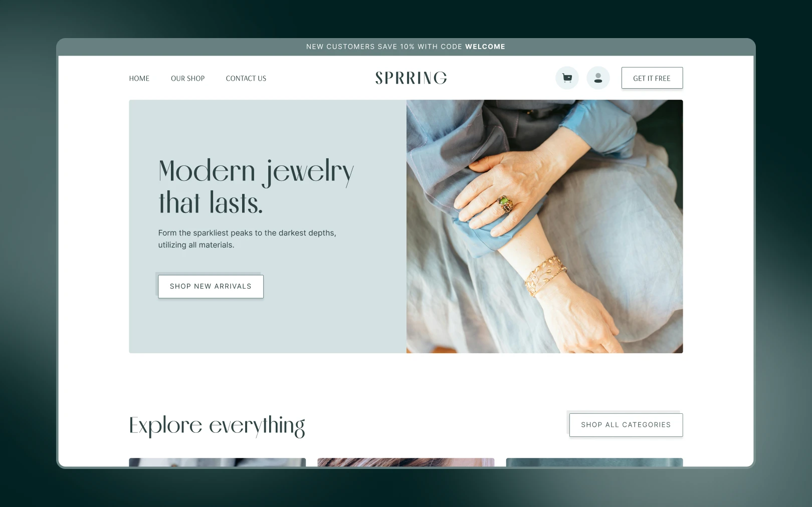
Task: Click the bold WELCOME promo code
Action: (485, 47)
